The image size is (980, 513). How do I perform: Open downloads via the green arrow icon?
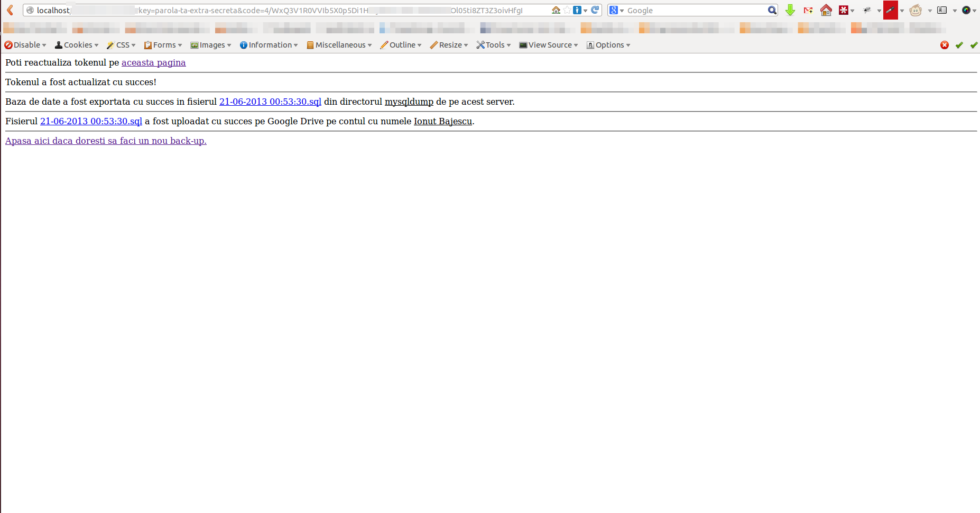790,10
